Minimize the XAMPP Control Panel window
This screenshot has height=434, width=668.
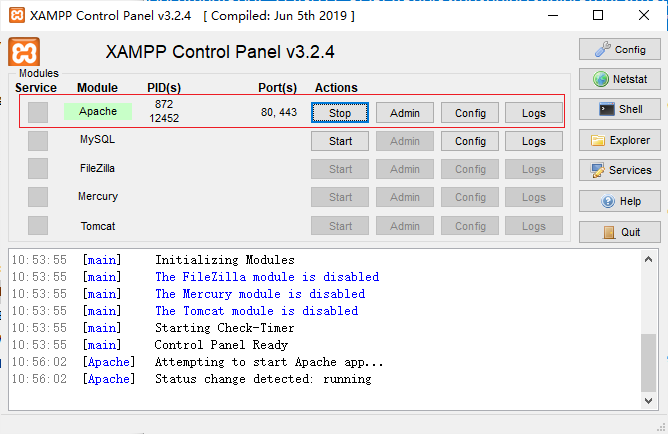(553, 15)
